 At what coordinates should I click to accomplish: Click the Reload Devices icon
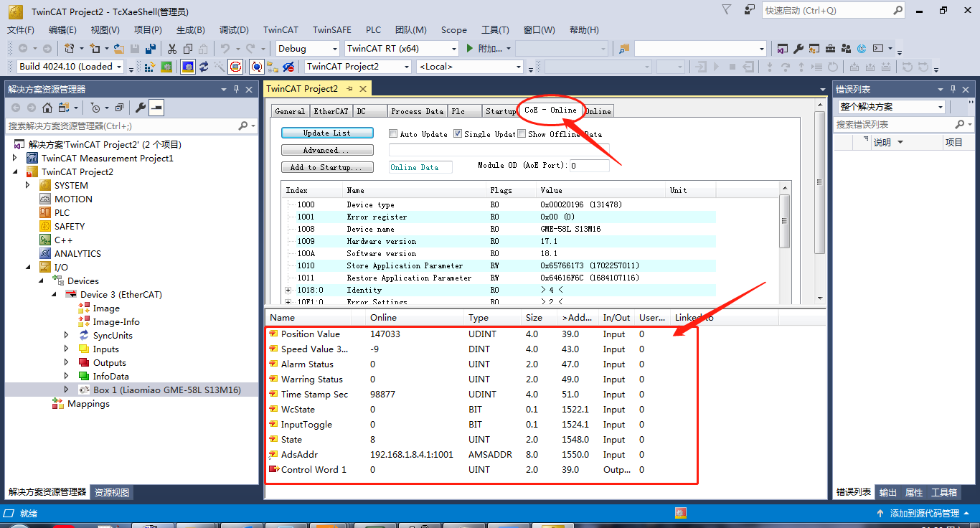(x=204, y=67)
